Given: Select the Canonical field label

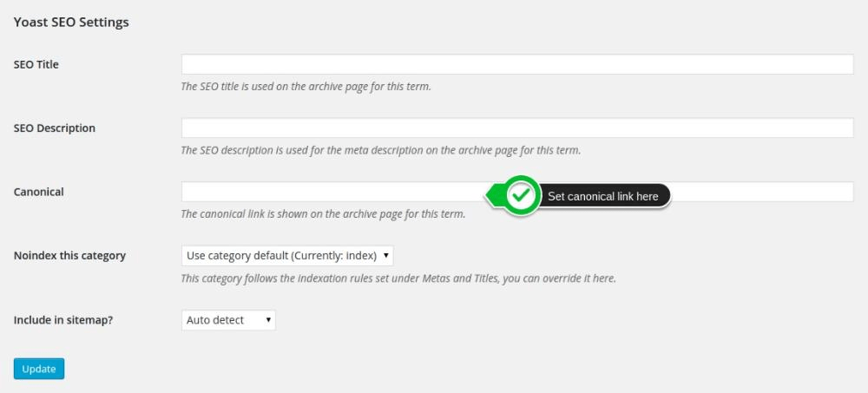Looking at the screenshot, I should (39, 192).
